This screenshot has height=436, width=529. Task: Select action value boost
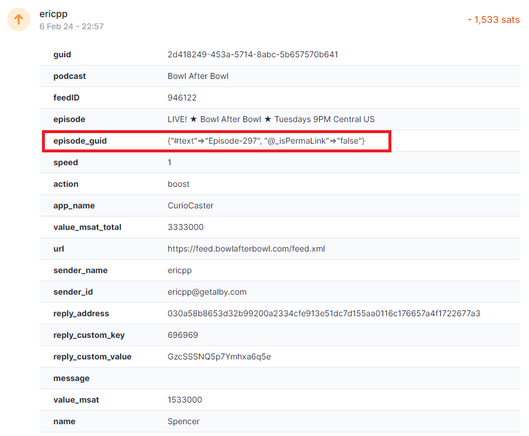[x=178, y=184]
